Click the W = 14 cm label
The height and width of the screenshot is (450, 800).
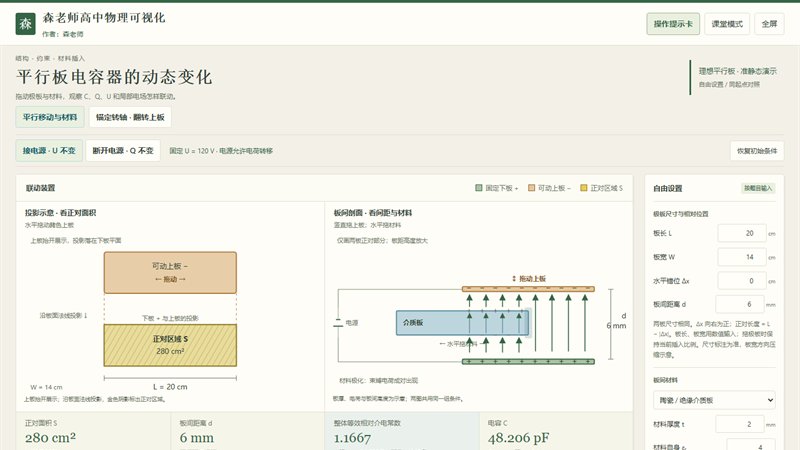click(x=46, y=387)
